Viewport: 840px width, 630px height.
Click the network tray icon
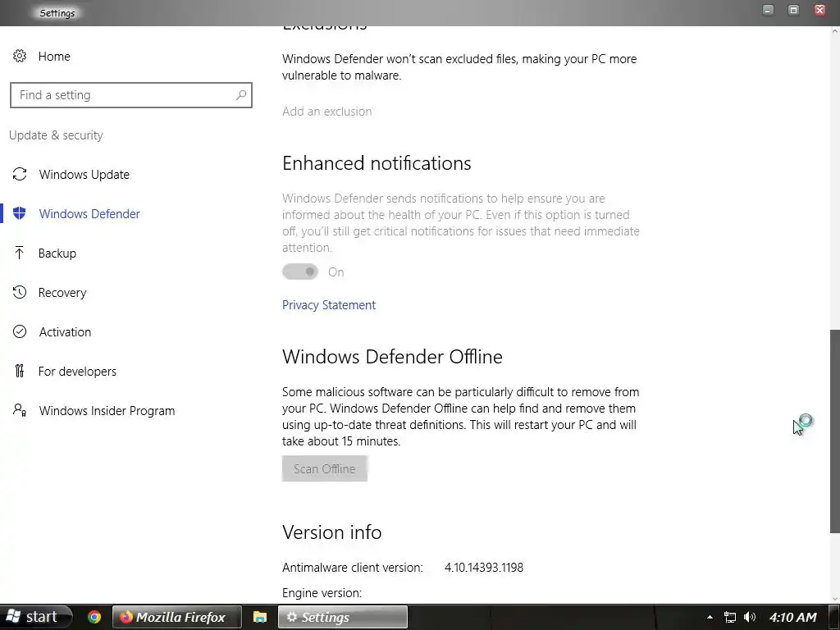pyautogui.click(x=729, y=617)
